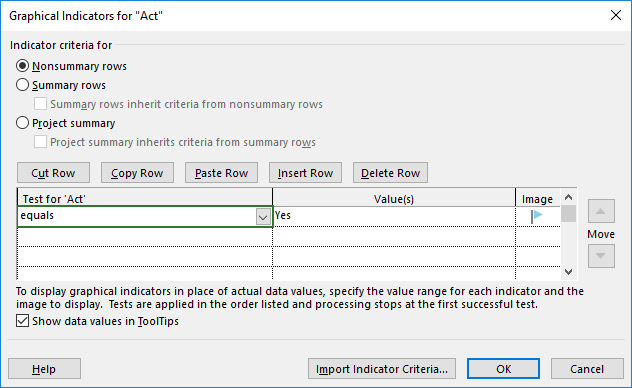Toggle Show data values in ToolTips
The height and width of the screenshot is (388, 632).
point(22,321)
